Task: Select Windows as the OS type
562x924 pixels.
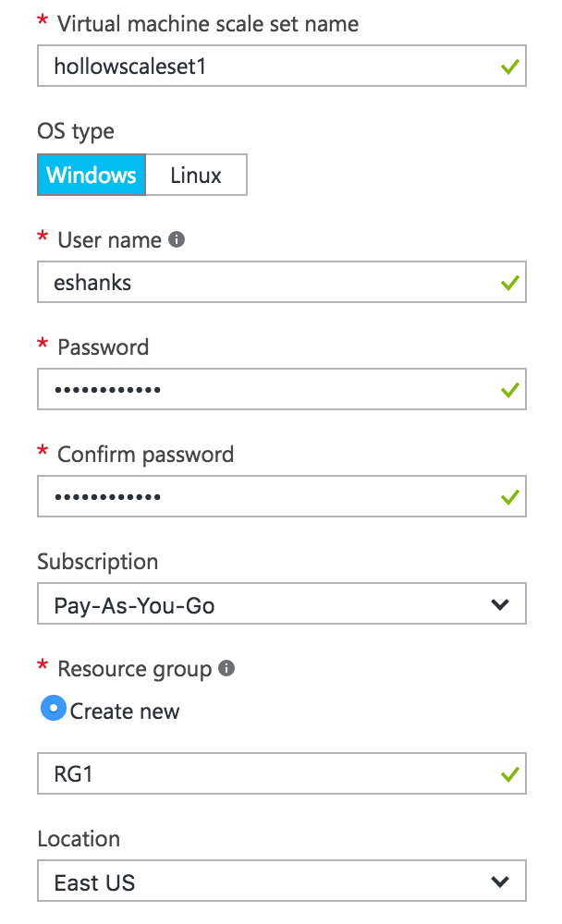Action: coord(92,175)
